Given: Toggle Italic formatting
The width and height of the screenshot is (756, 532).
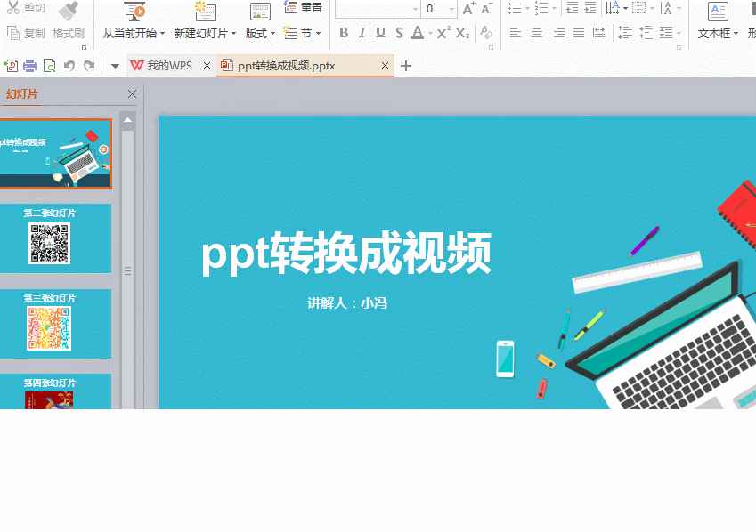Looking at the screenshot, I should [x=362, y=33].
